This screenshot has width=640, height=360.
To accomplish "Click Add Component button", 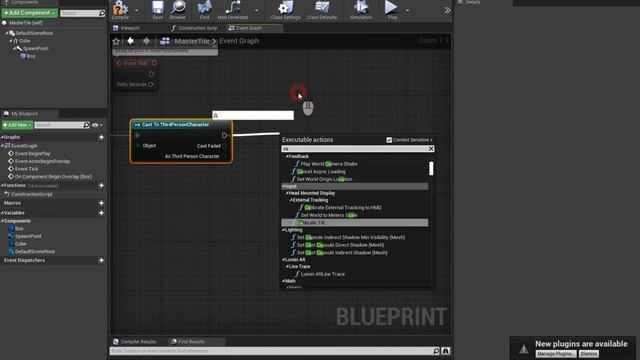I will 29,13.
